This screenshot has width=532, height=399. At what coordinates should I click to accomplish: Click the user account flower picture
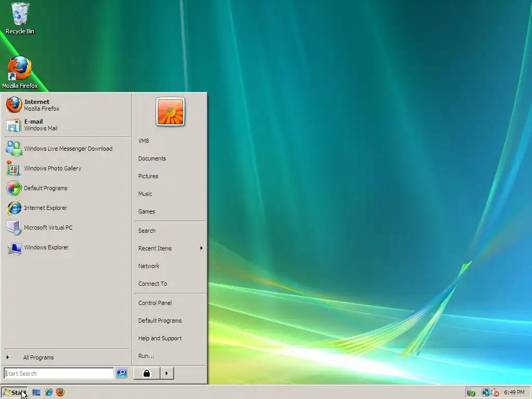170,112
